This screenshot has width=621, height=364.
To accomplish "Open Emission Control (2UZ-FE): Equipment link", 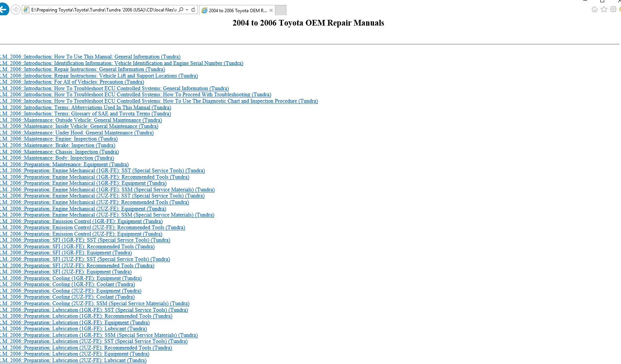I will tap(81, 234).
